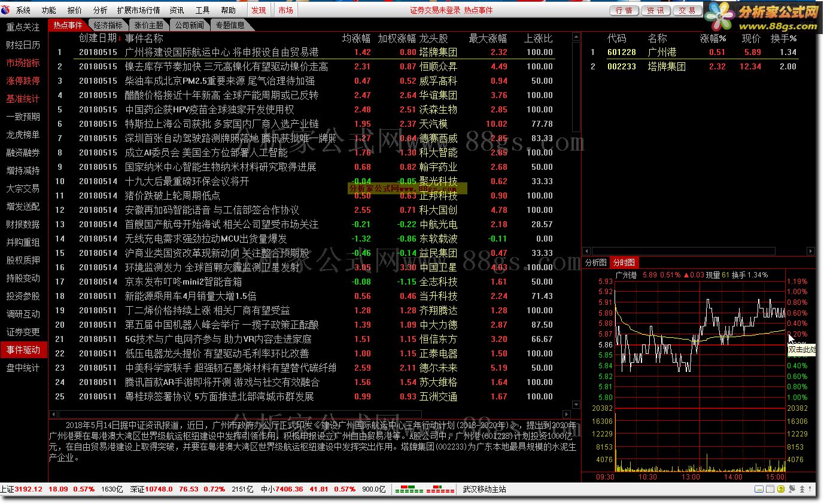This screenshot has height=504, width=824.
Task: Click the yellow round icon in status bar
Action: [781, 489]
